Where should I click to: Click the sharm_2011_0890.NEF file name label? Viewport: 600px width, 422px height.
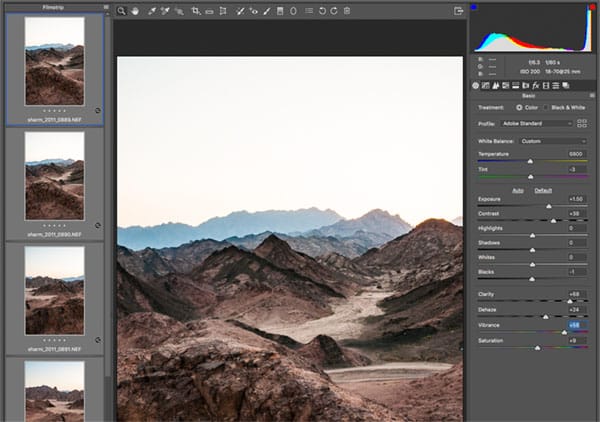point(54,234)
